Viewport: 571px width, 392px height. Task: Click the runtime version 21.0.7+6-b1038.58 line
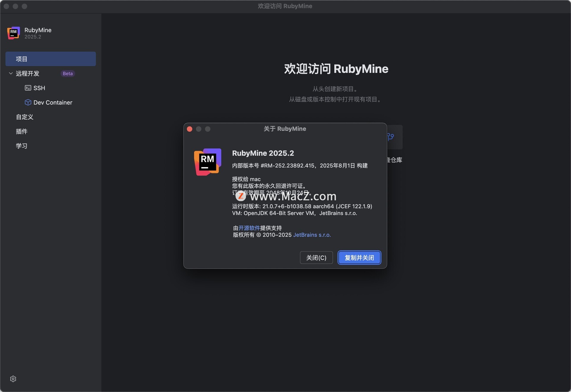tap(302, 206)
